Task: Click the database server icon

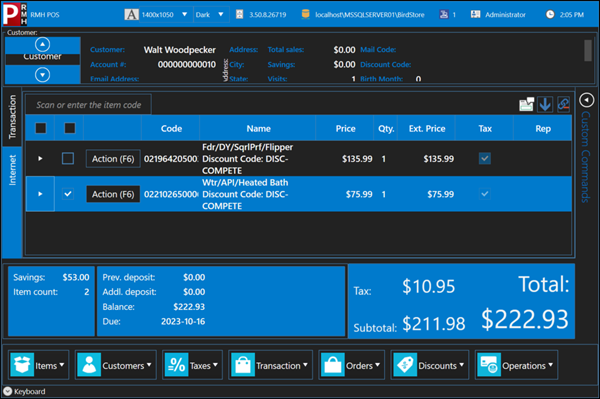Action: (305, 15)
